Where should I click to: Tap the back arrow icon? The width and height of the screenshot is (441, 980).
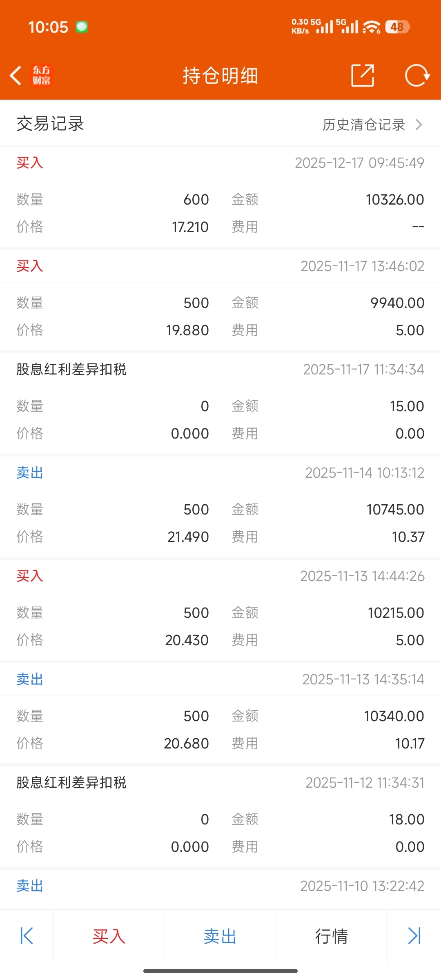[16, 76]
